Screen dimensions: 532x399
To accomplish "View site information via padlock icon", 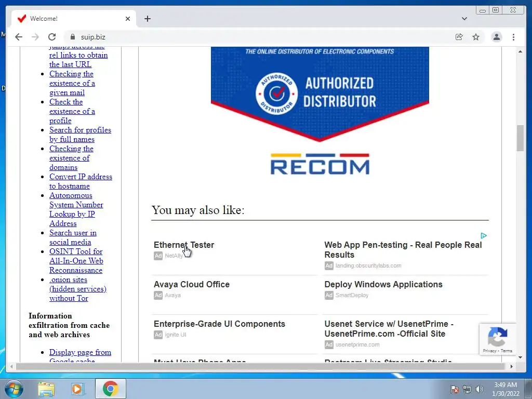I will (x=72, y=37).
